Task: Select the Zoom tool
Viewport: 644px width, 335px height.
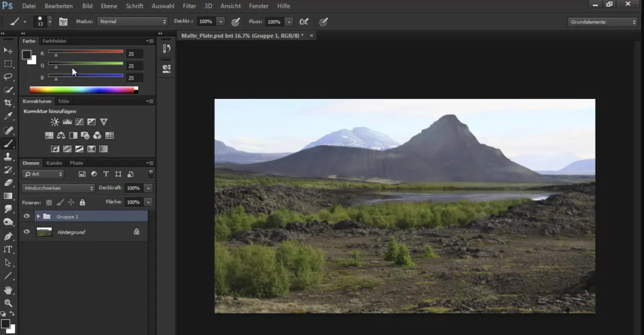Action: coord(8,303)
